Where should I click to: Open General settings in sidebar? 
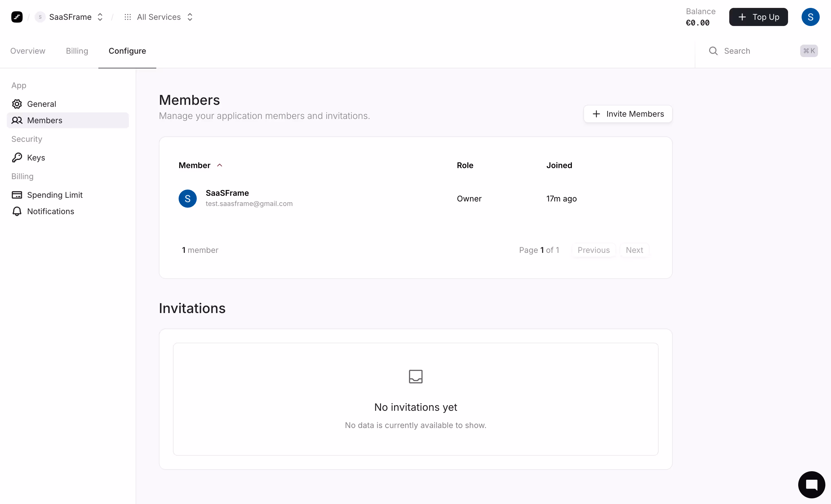pyautogui.click(x=42, y=104)
